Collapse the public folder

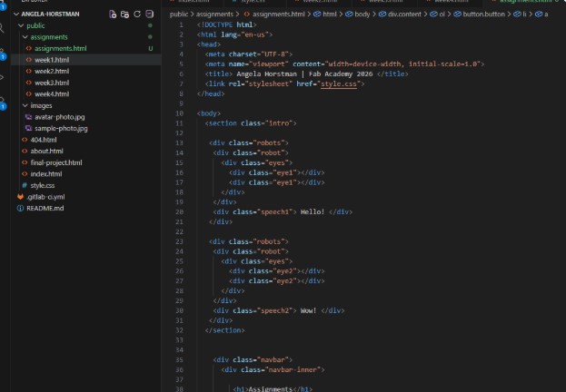(21, 25)
